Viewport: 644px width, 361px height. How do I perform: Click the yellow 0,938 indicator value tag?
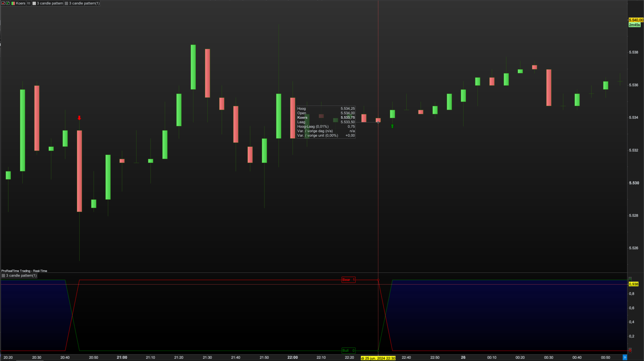pos(633,284)
